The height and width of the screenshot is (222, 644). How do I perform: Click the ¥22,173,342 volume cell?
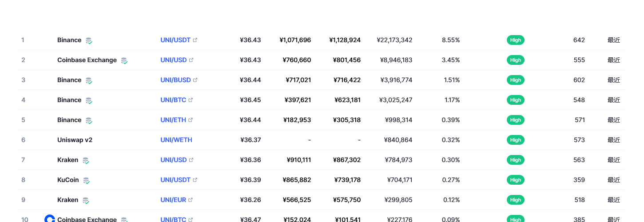[394, 40]
